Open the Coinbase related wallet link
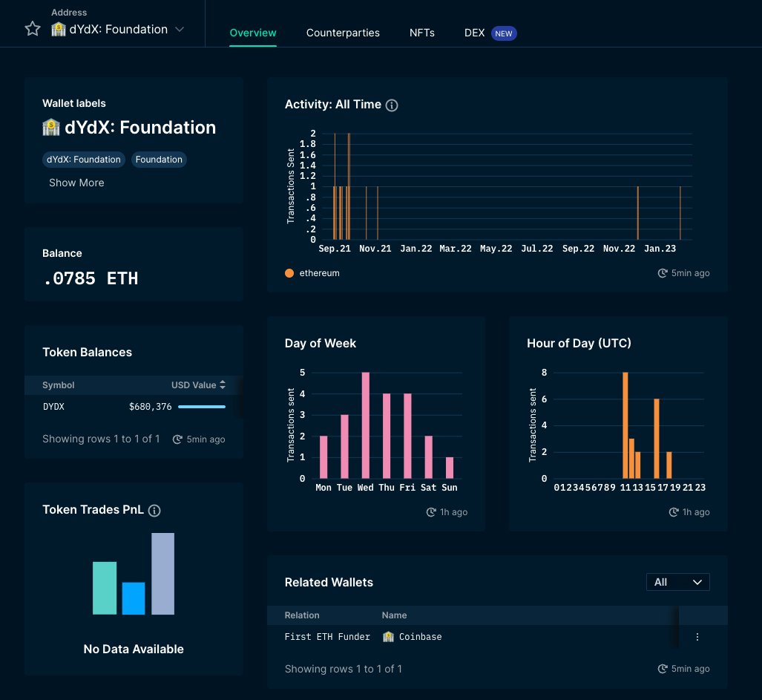 [421, 637]
